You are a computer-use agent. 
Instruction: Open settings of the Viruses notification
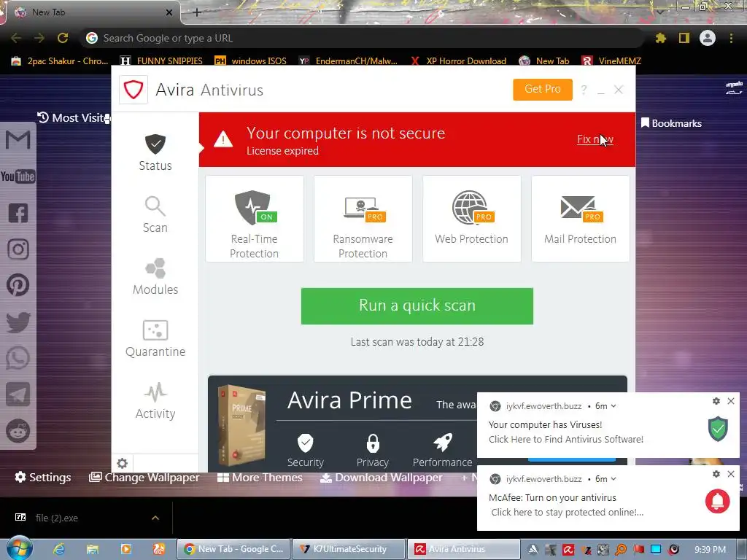[x=716, y=401]
